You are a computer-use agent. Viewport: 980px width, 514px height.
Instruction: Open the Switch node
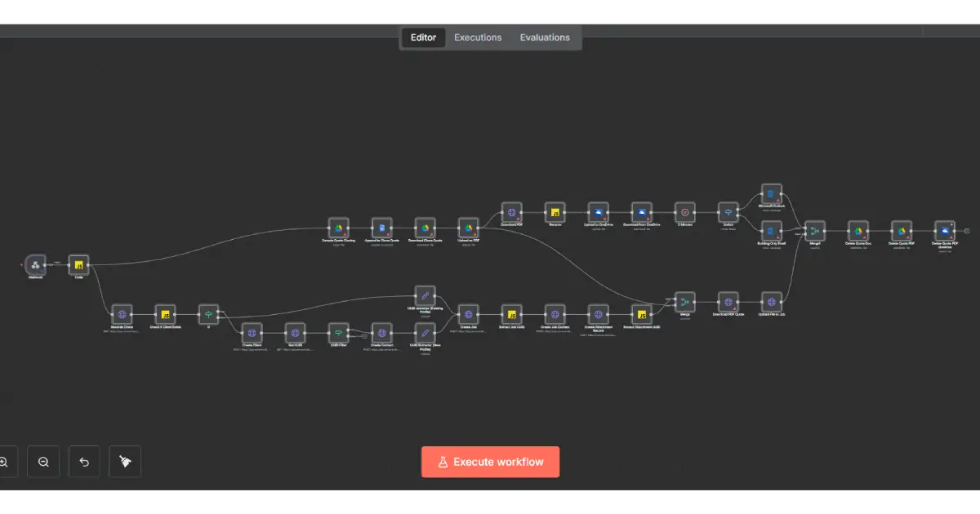pyautogui.click(x=728, y=212)
